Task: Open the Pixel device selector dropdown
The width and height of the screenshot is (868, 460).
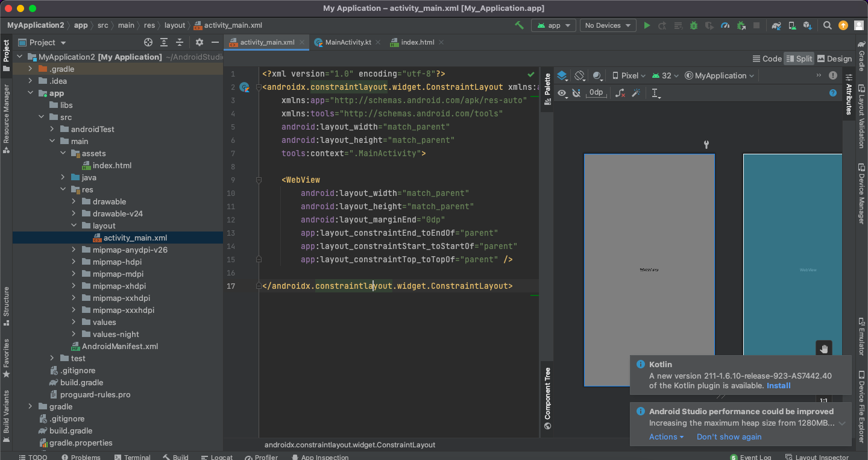Action: pos(629,75)
